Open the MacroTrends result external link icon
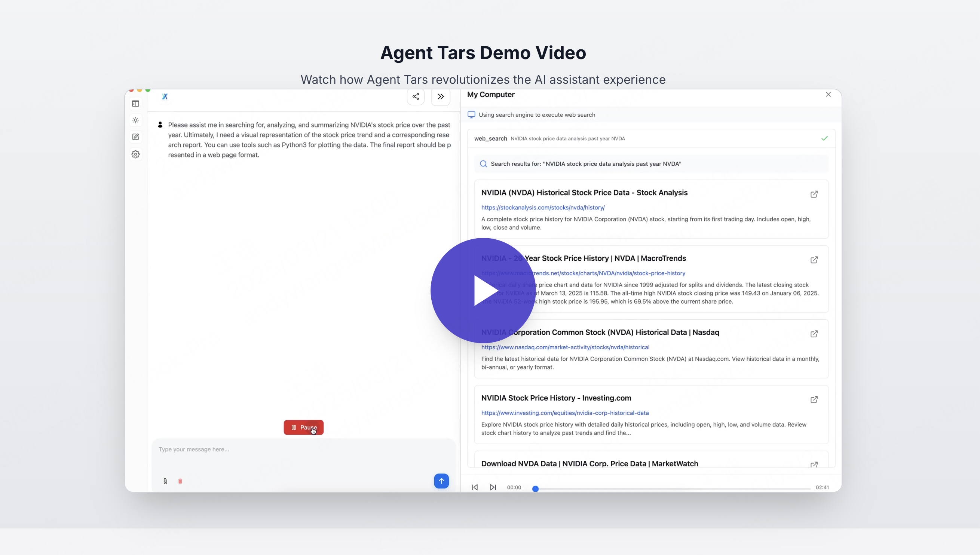 [814, 260]
